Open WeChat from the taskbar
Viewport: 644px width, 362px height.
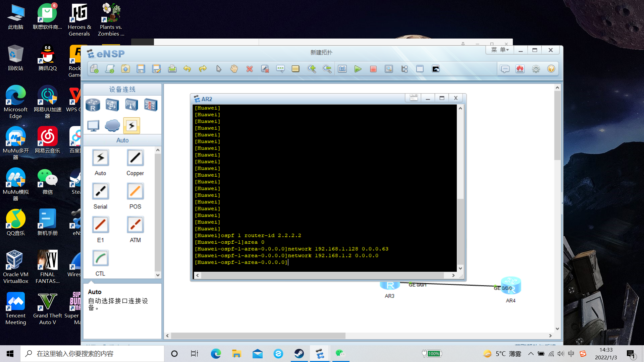340,354
